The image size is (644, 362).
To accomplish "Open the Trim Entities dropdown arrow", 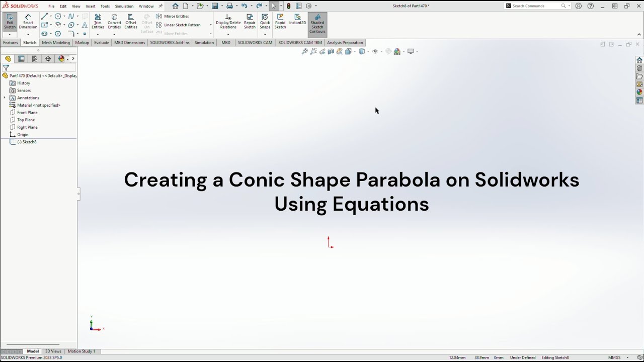I will coord(98,34).
